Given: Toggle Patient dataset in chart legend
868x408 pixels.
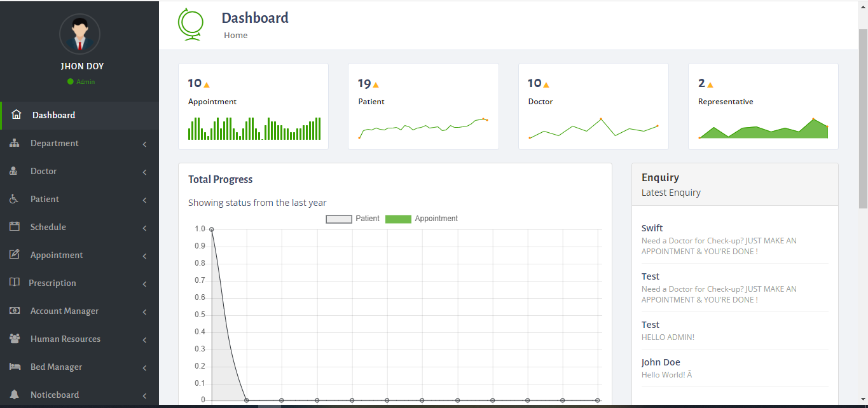Looking at the screenshot, I should tap(353, 219).
